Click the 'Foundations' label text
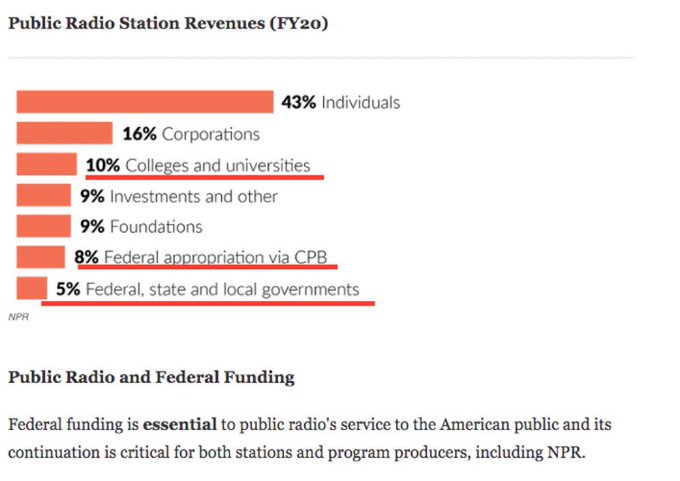This screenshot has width=680, height=481. tap(156, 227)
